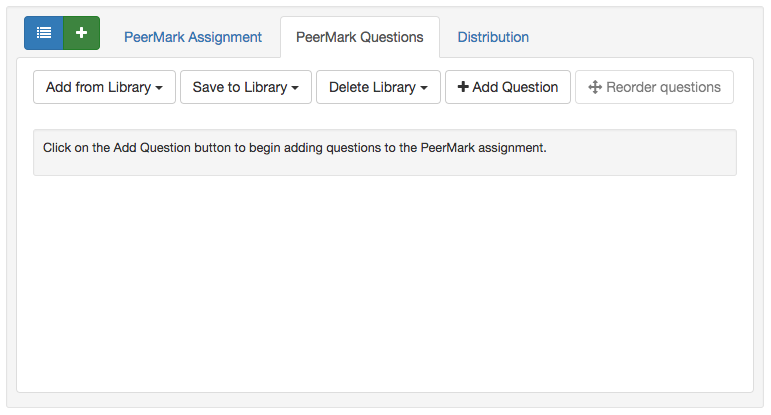
Task: Click the plus icon beside Add Question
Action: tap(463, 87)
